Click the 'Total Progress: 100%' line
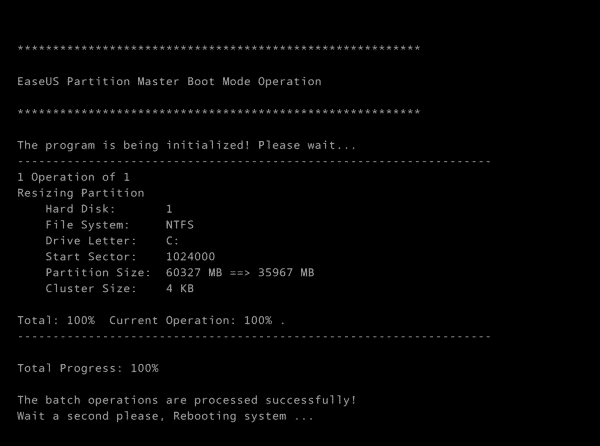 pyautogui.click(x=88, y=368)
